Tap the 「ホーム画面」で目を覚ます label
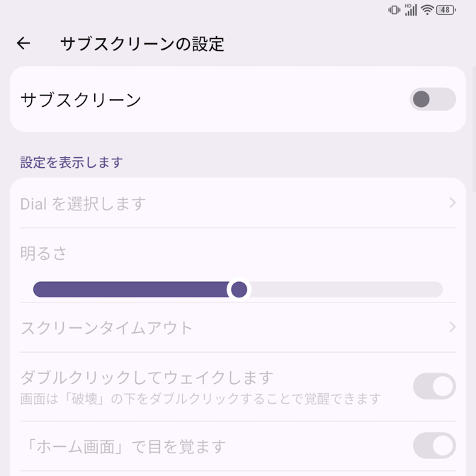Image resolution: width=476 pixels, height=476 pixels. click(123, 447)
